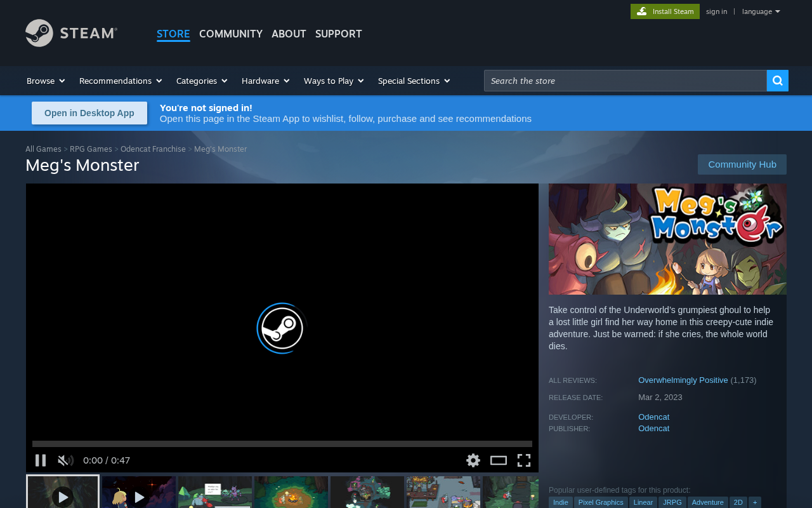Click into the store search field
Image resolution: width=812 pixels, height=508 pixels.
[625, 81]
